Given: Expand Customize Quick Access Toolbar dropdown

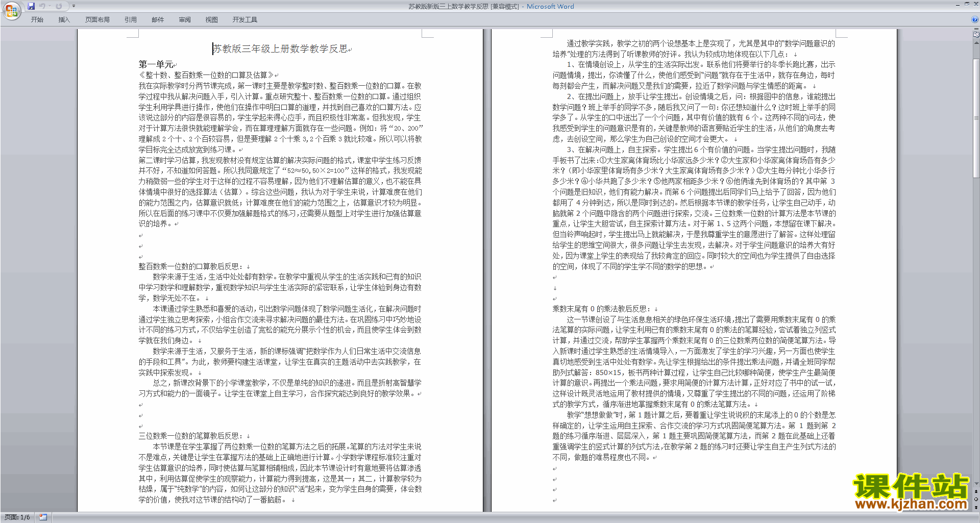Looking at the screenshot, I should 73,6.
